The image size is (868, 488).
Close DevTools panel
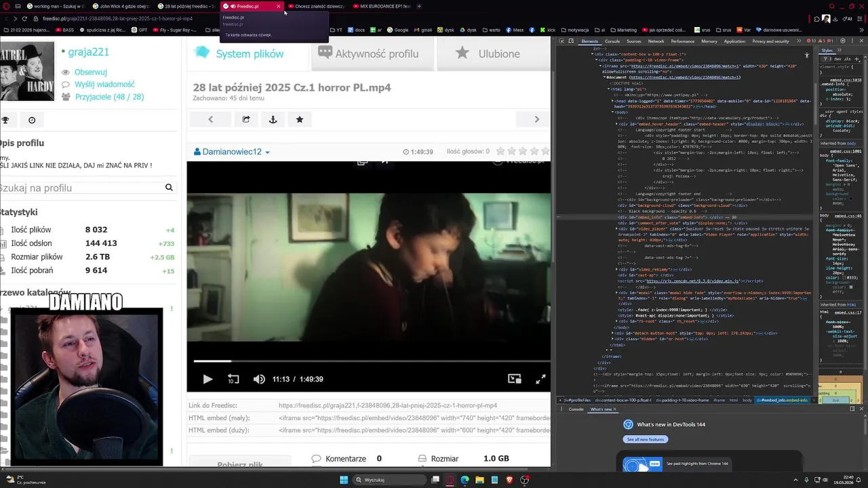click(x=863, y=41)
